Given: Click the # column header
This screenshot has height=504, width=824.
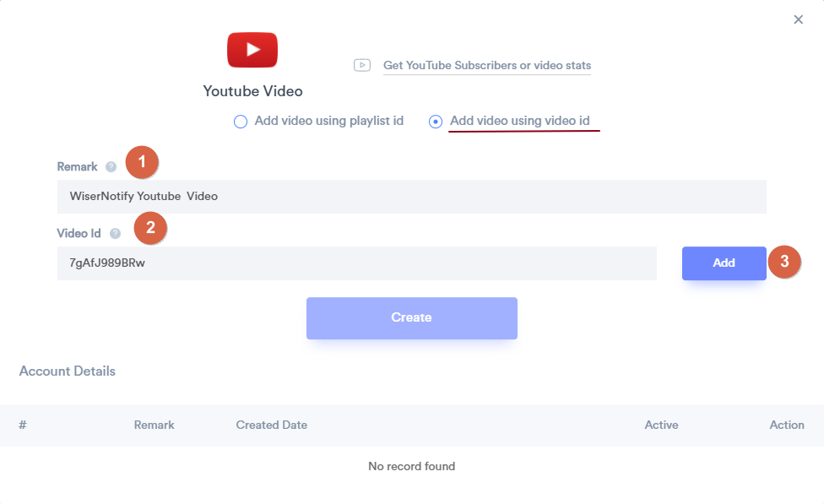Looking at the screenshot, I should (x=23, y=425).
